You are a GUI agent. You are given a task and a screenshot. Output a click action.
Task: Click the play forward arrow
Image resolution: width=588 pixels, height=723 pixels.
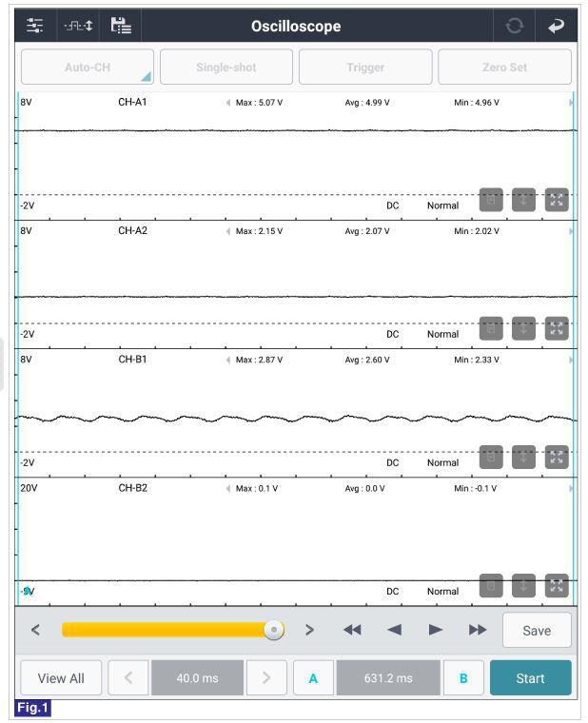point(436,630)
